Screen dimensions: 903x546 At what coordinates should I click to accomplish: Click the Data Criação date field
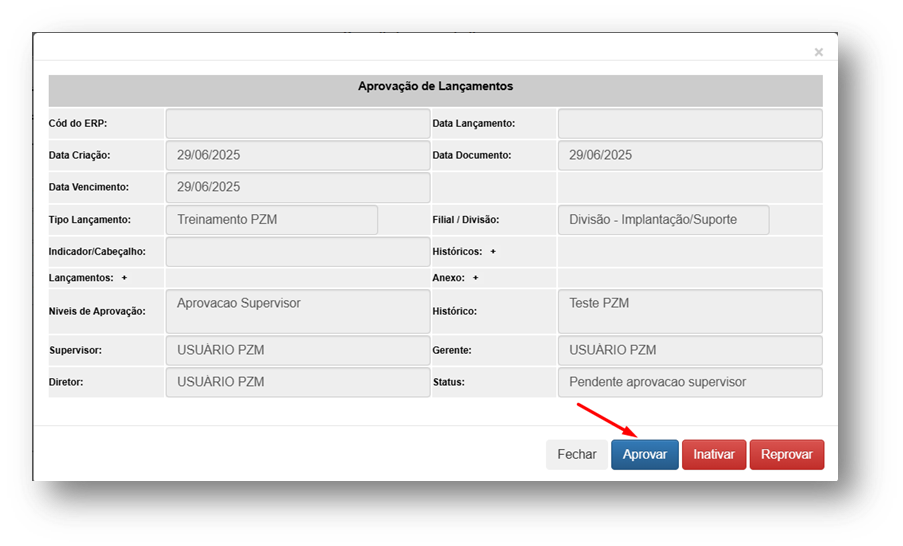[297, 156]
